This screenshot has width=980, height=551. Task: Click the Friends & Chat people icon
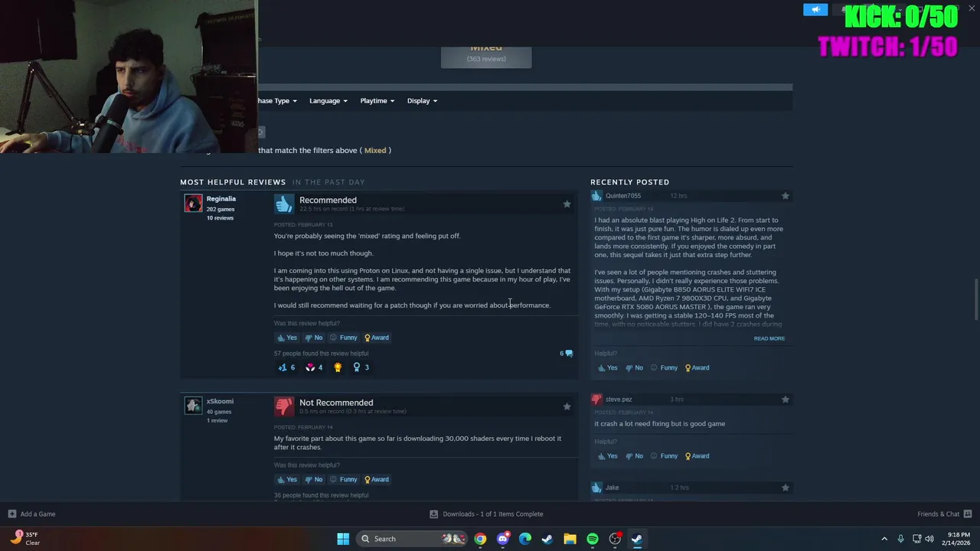[x=968, y=514]
